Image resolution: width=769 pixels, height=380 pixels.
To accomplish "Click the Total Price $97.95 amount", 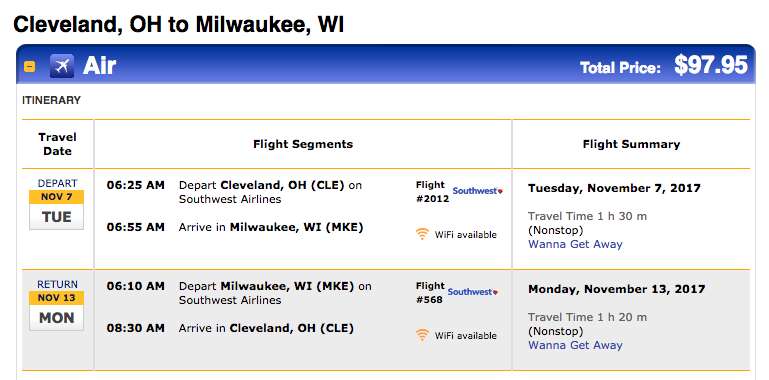I will (711, 65).
